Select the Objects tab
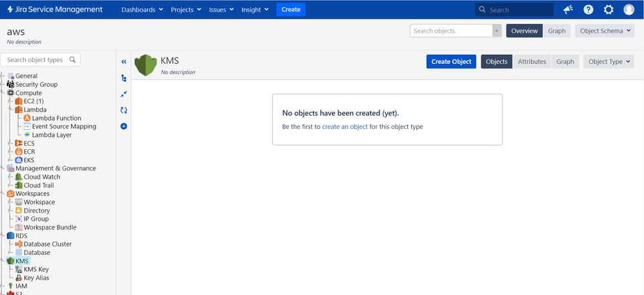This screenshot has height=295, width=644. click(x=497, y=61)
